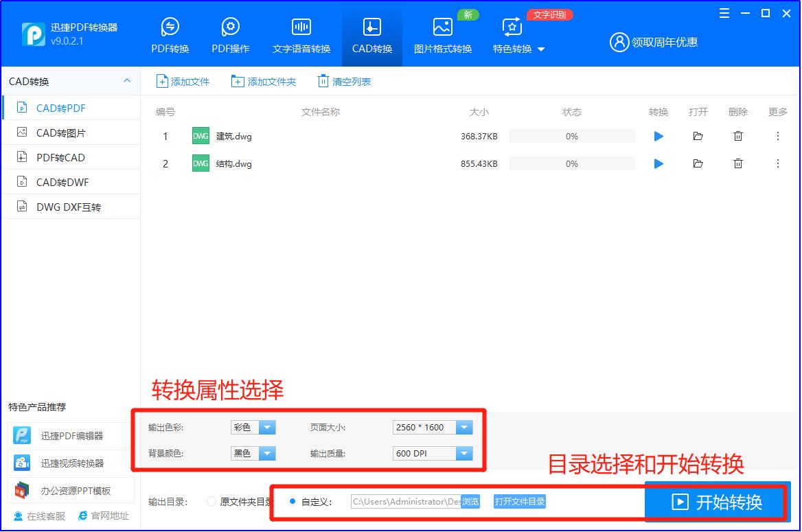Select the 自定义 output directory option
The width and height of the screenshot is (802, 532).
(x=293, y=502)
